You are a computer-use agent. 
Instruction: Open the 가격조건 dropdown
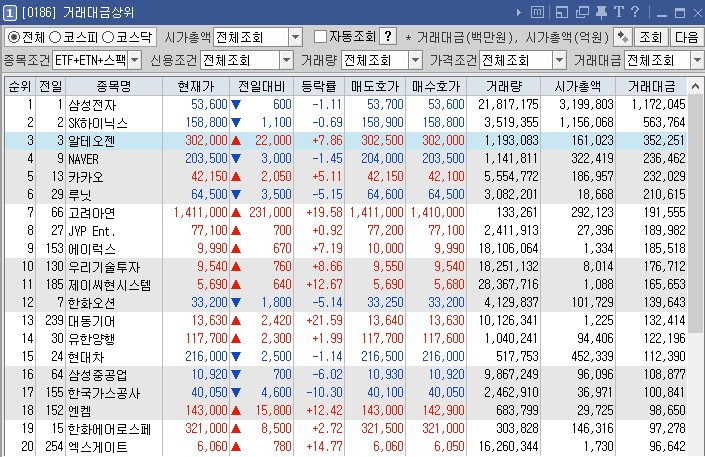coord(559,60)
